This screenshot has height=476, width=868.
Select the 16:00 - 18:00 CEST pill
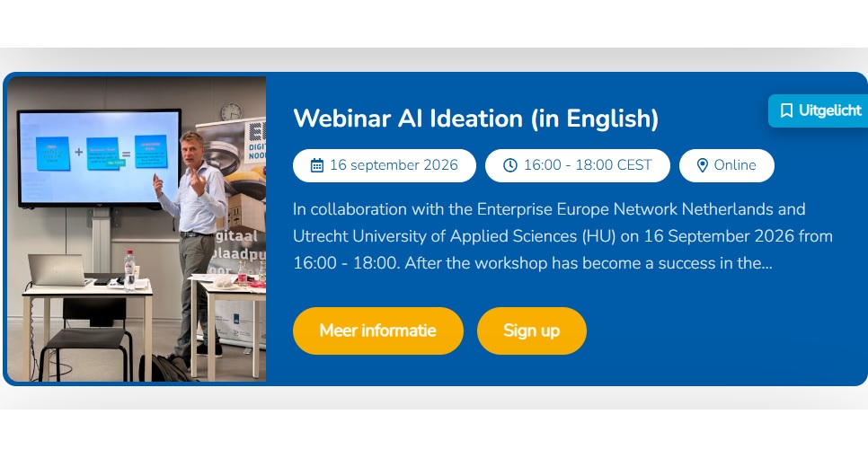click(x=578, y=165)
